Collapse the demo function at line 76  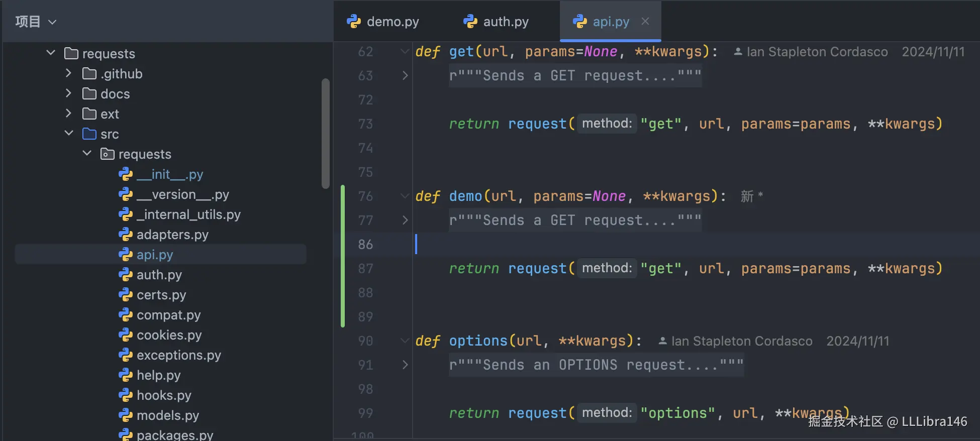click(x=405, y=196)
